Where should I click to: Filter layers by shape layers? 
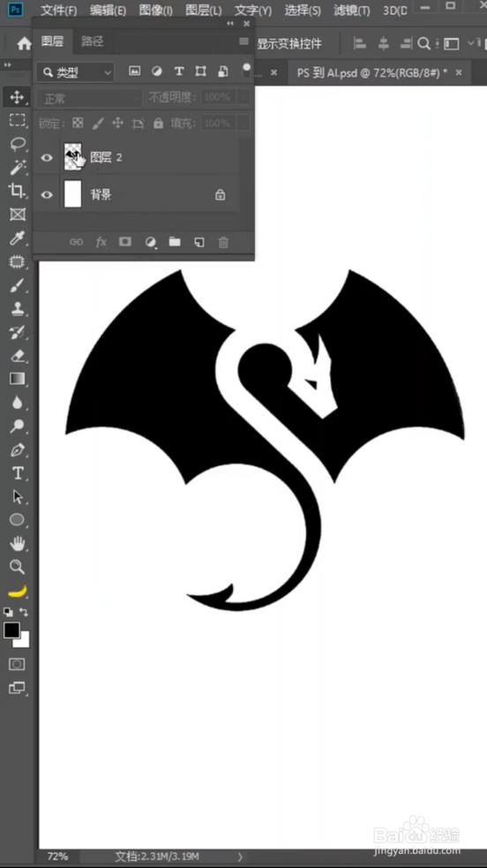pyautogui.click(x=200, y=71)
